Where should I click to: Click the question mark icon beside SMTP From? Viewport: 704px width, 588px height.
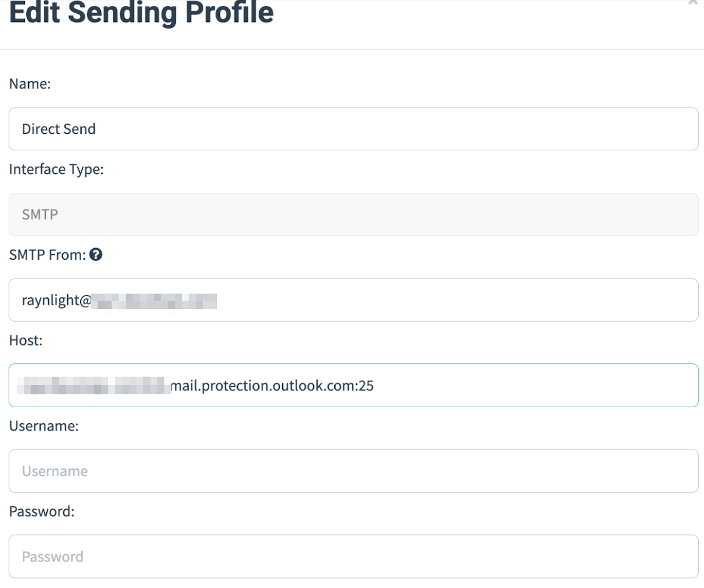pyautogui.click(x=96, y=255)
